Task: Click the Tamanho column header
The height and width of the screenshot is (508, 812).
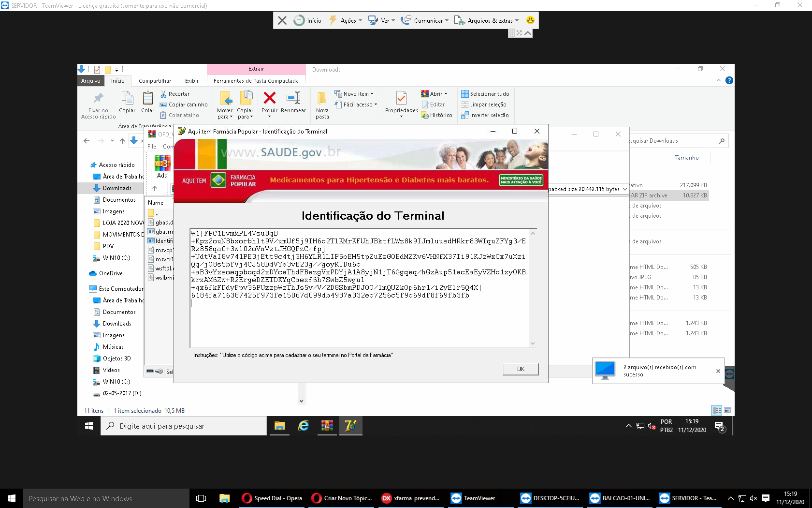Action: 687,158
